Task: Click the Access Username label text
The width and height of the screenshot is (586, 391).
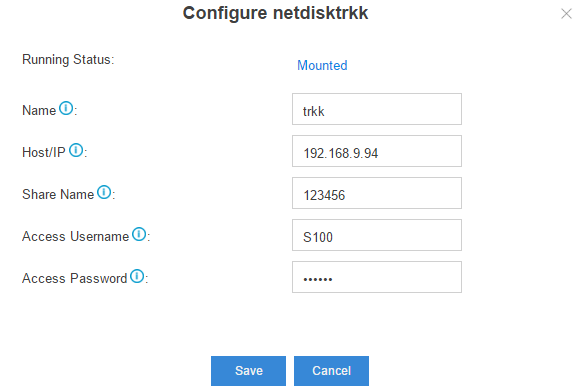Action: tap(75, 237)
